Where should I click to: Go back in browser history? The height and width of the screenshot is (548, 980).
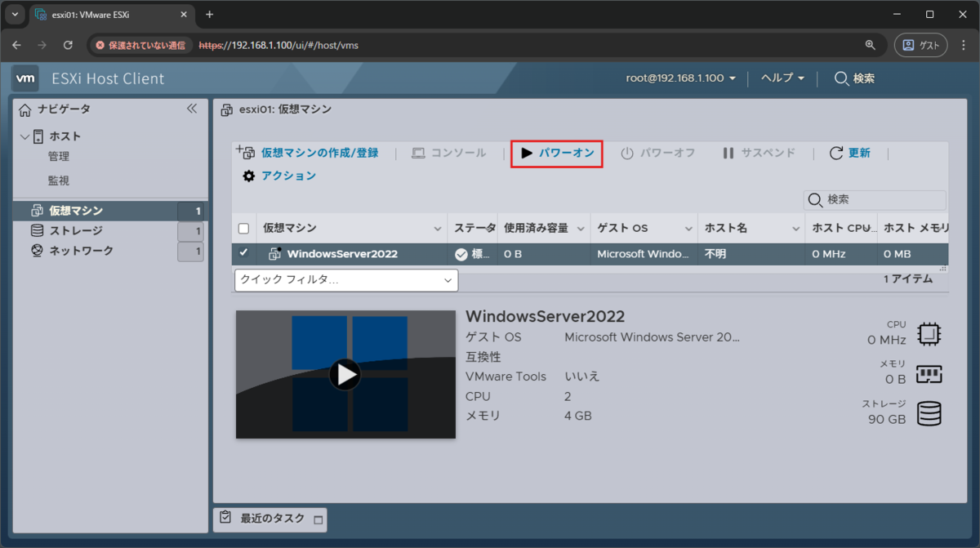(x=16, y=45)
